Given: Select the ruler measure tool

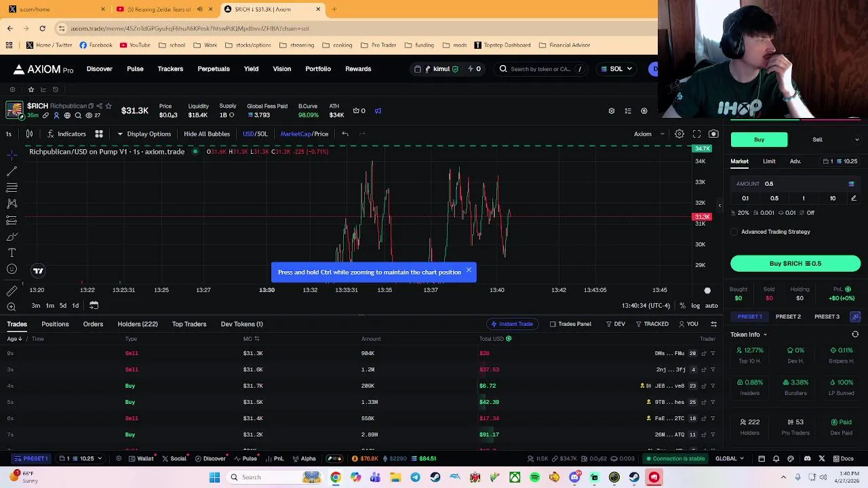Looking at the screenshot, I should pyautogui.click(x=12, y=291).
